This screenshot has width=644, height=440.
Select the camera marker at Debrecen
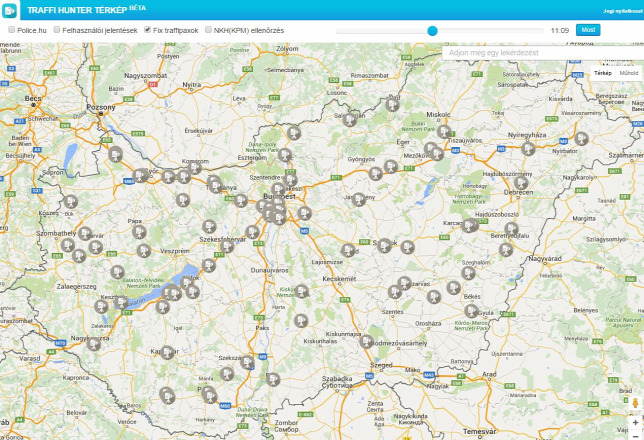(x=521, y=183)
